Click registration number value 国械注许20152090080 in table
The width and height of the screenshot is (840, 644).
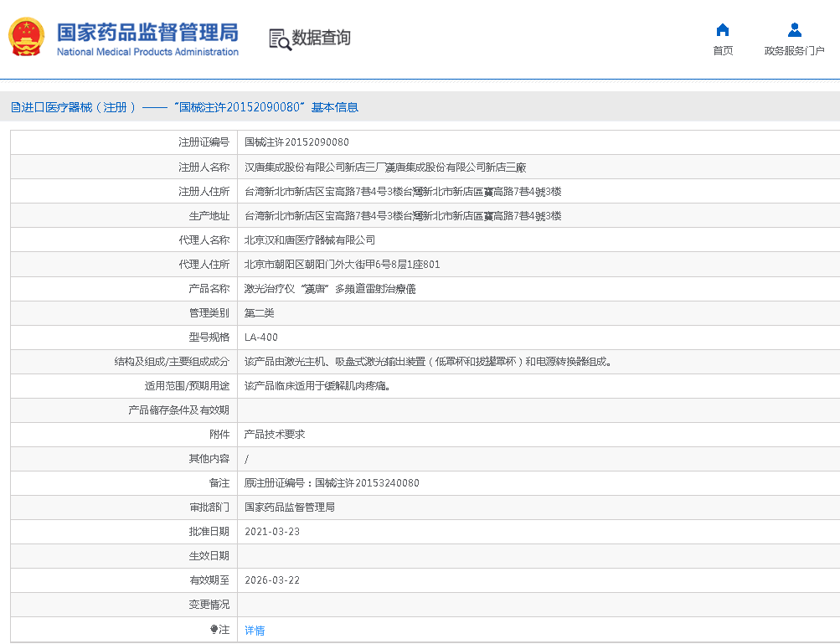pyautogui.click(x=296, y=142)
